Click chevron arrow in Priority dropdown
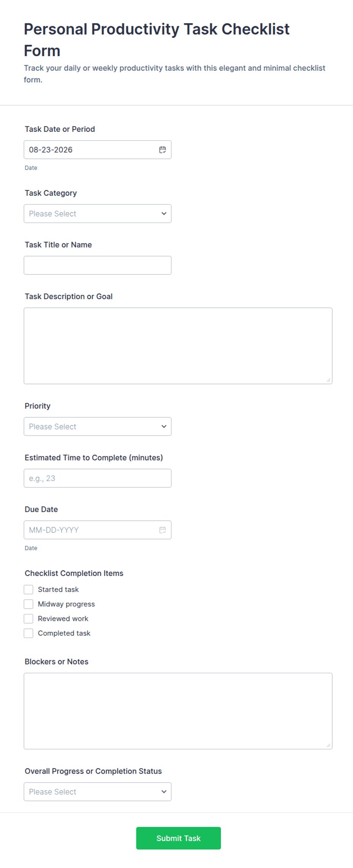This screenshot has width=353, height=868. (x=164, y=426)
